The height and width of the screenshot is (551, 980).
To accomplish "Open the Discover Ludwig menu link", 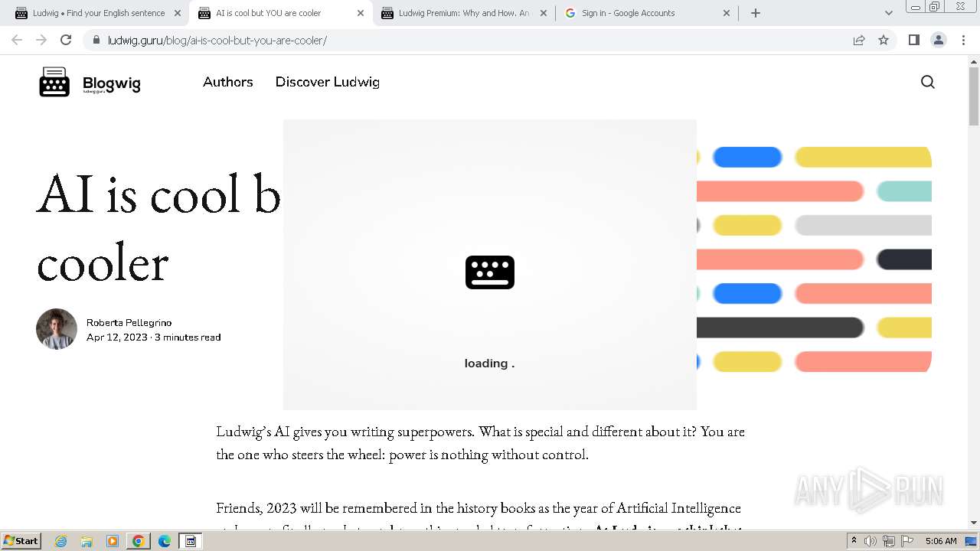I will click(x=327, y=82).
